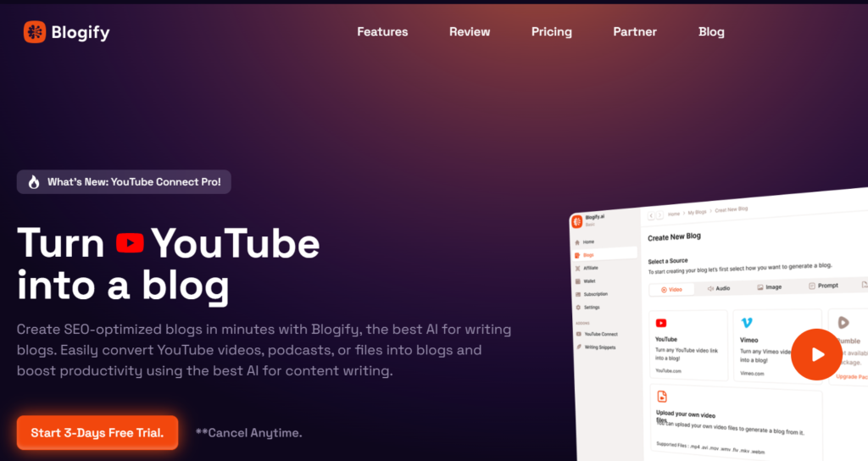This screenshot has width=868, height=461.
Task: Open the Pricing navigation link
Action: point(552,32)
